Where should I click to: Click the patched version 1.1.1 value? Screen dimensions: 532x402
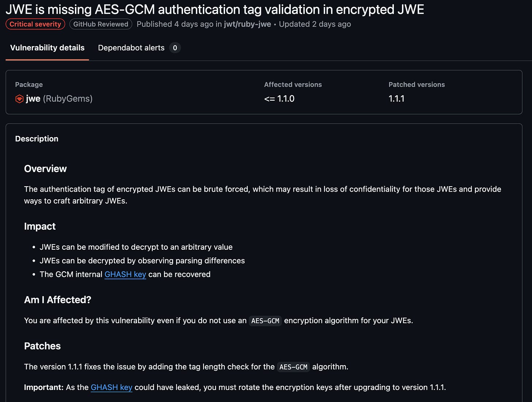click(x=396, y=99)
